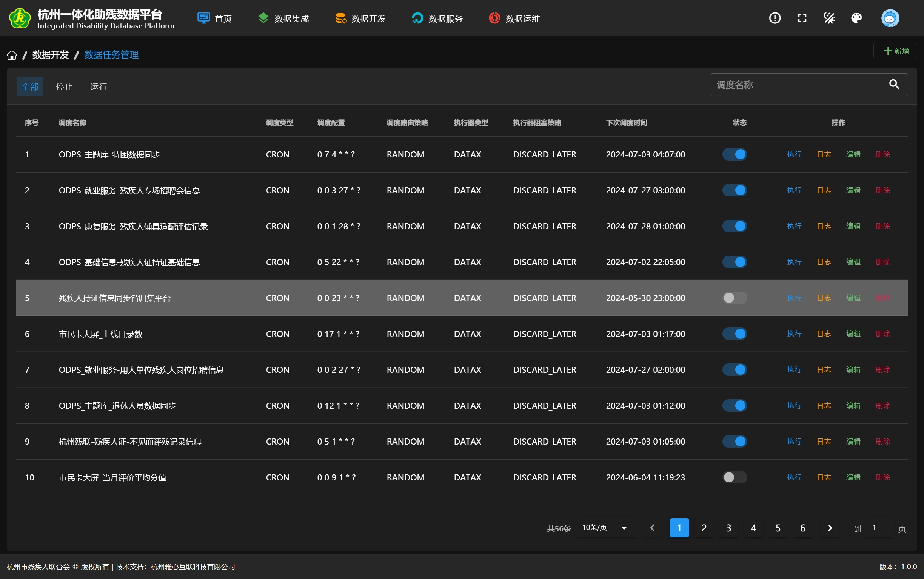Click the 调度名称 column header
924x579 pixels.
(72, 122)
